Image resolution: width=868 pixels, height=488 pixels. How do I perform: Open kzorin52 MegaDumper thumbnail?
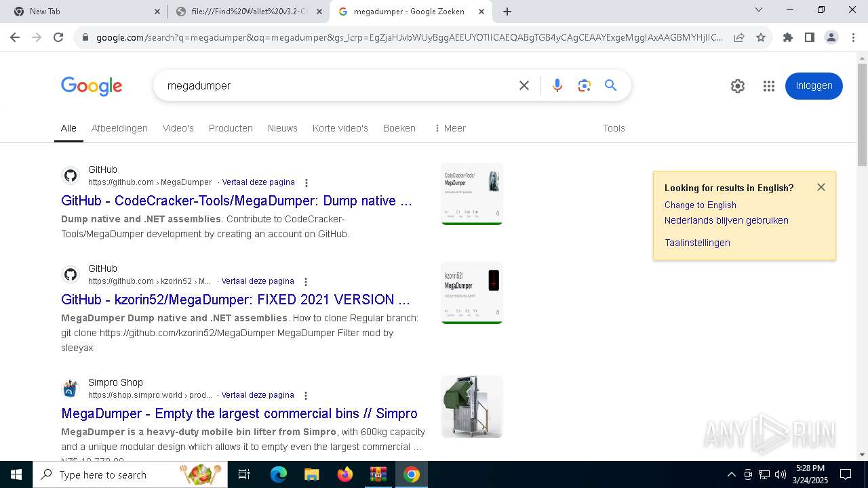click(x=472, y=293)
